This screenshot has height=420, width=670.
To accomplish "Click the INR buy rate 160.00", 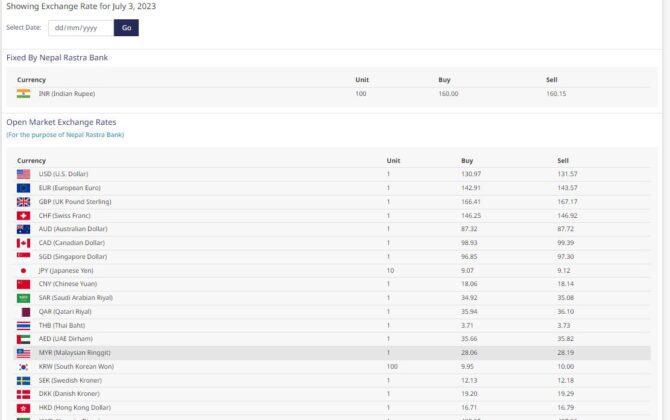I will tap(448, 93).
